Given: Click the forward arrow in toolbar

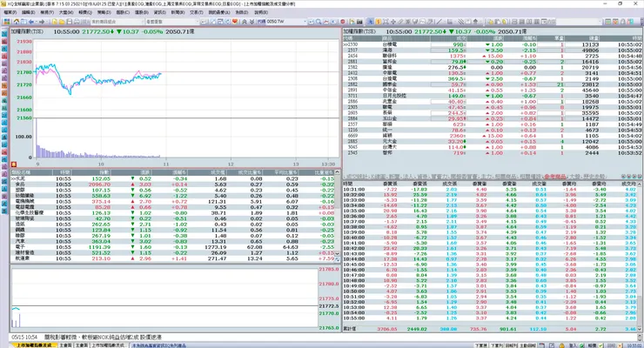Looking at the screenshot, I should click(x=42, y=22).
